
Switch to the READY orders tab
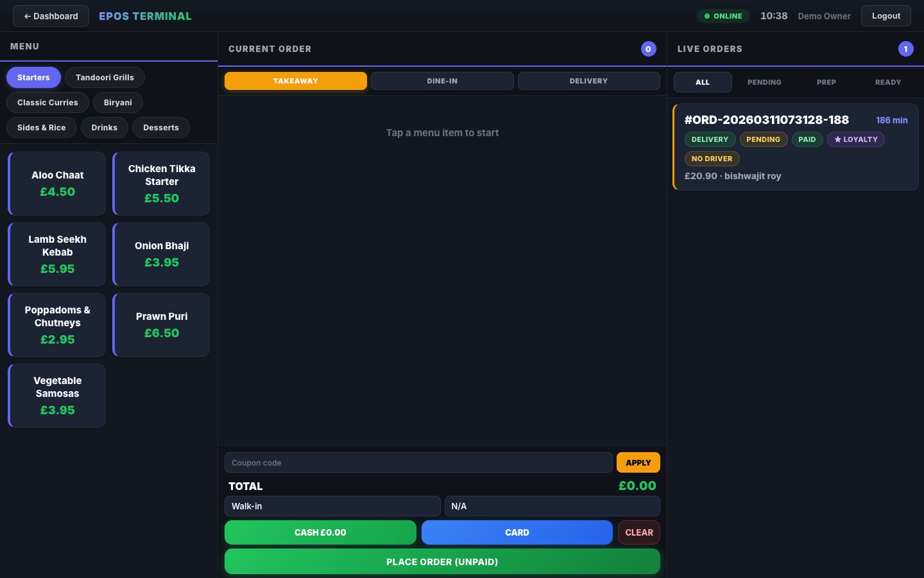click(888, 82)
